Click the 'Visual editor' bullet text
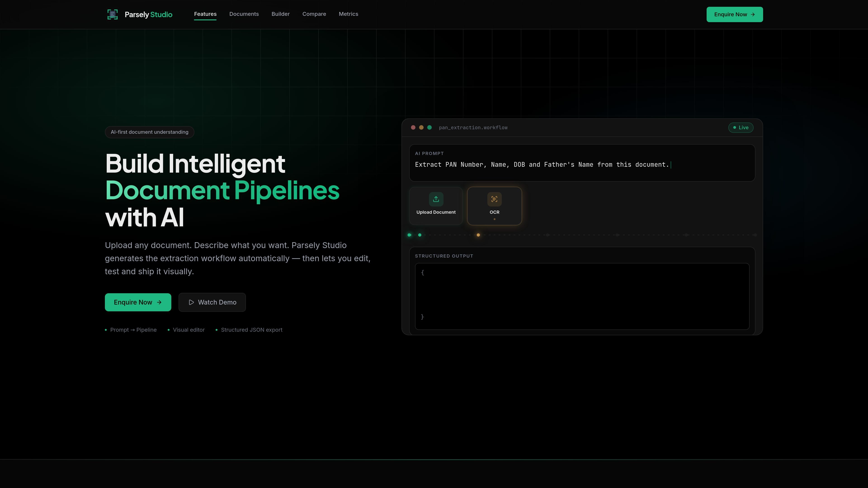This screenshot has height=488, width=868. click(x=189, y=330)
